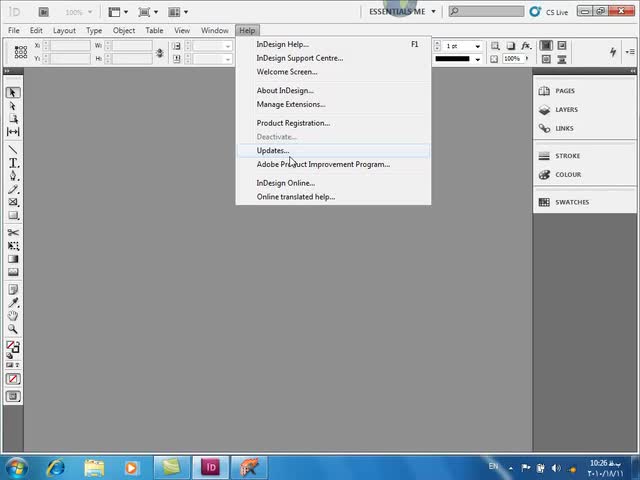The width and height of the screenshot is (640, 480).
Task: Click the CS Live button
Action: 549,12
